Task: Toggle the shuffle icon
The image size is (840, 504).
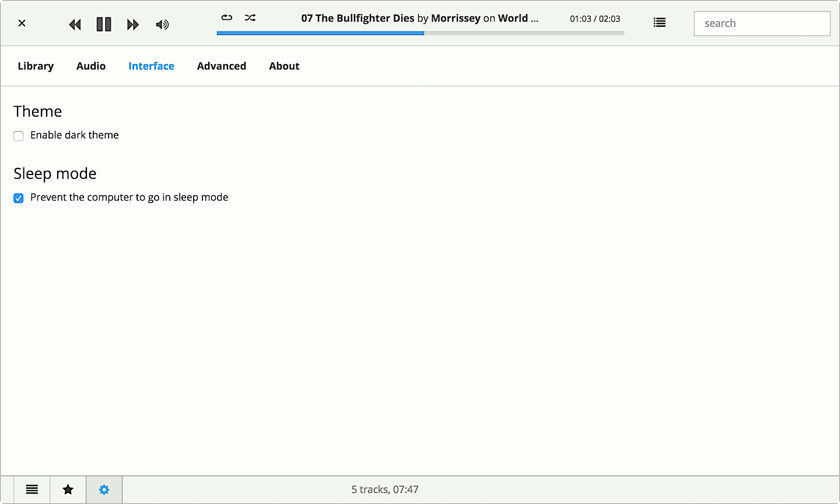Action: pos(250,17)
